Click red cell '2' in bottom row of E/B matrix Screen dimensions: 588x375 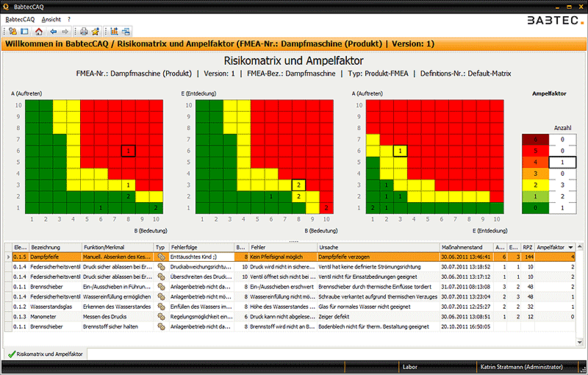pos(326,208)
